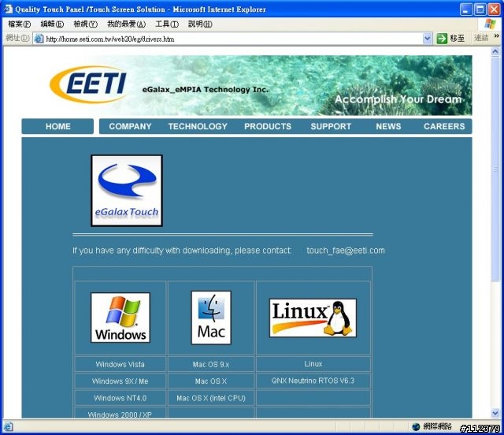
Task: Click the vertical scrollbar thumb
Action: coord(495,169)
